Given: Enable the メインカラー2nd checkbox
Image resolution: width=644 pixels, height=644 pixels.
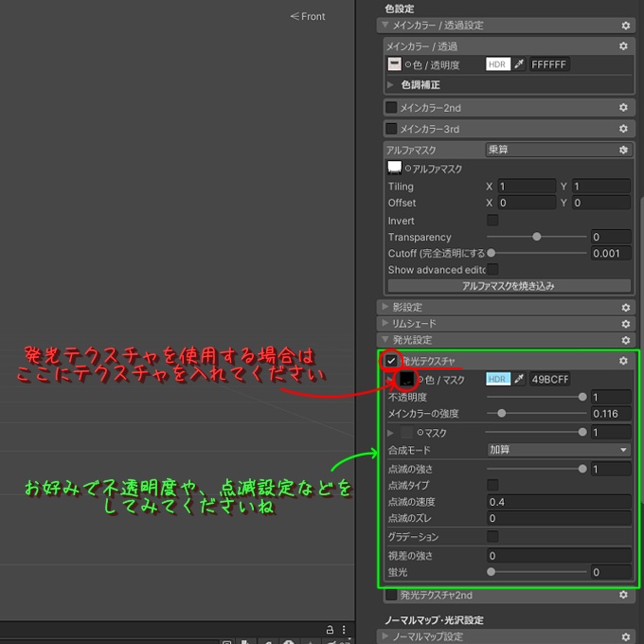Looking at the screenshot, I should tap(391, 108).
